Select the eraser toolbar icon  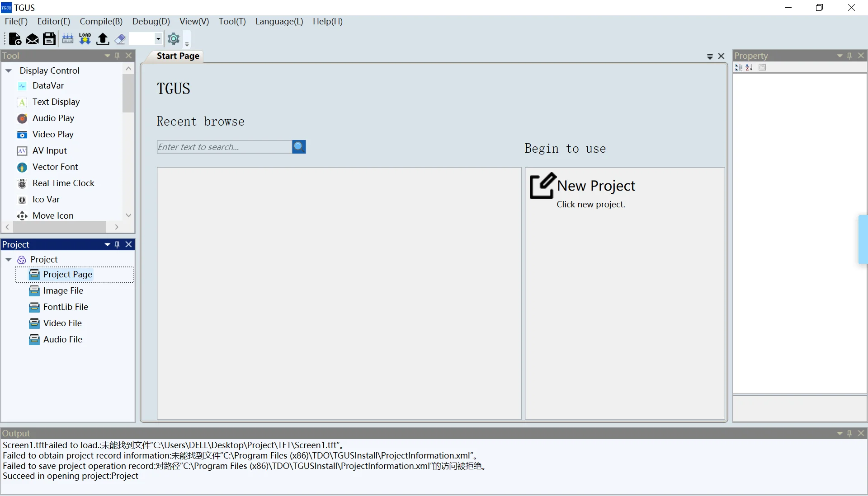pos(120,39)
